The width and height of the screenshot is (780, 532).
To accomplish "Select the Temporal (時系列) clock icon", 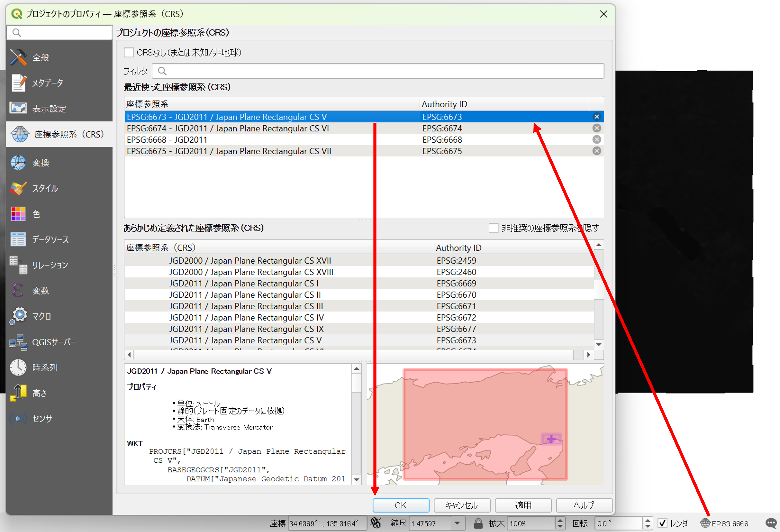I will pos(18,368).
